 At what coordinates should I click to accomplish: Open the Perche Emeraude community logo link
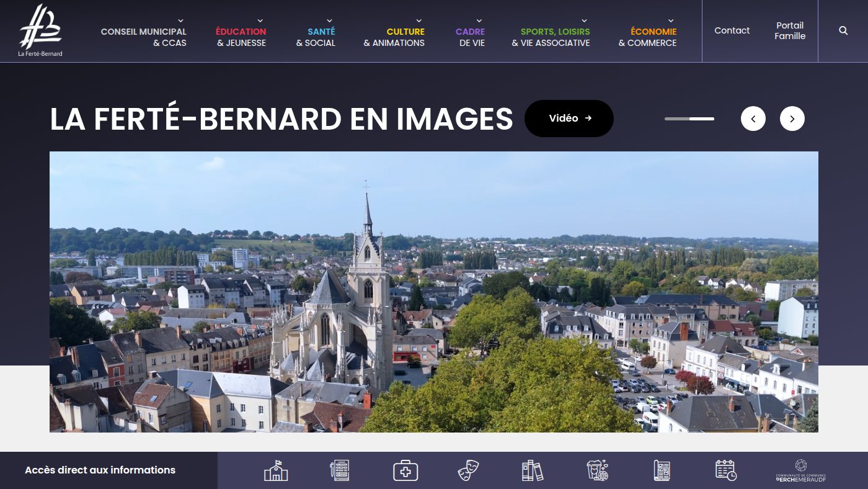click(x=800, y=470)
